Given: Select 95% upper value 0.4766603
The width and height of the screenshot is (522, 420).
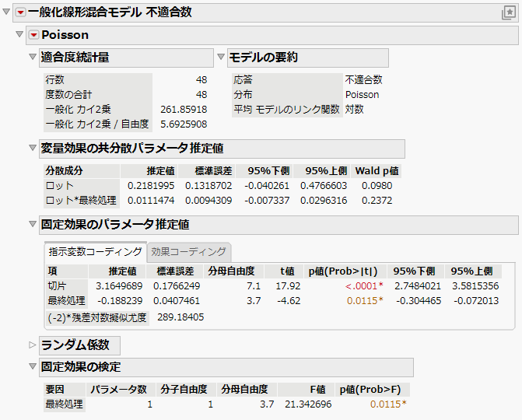Looking at the screenshot, I should pos(324,186).
